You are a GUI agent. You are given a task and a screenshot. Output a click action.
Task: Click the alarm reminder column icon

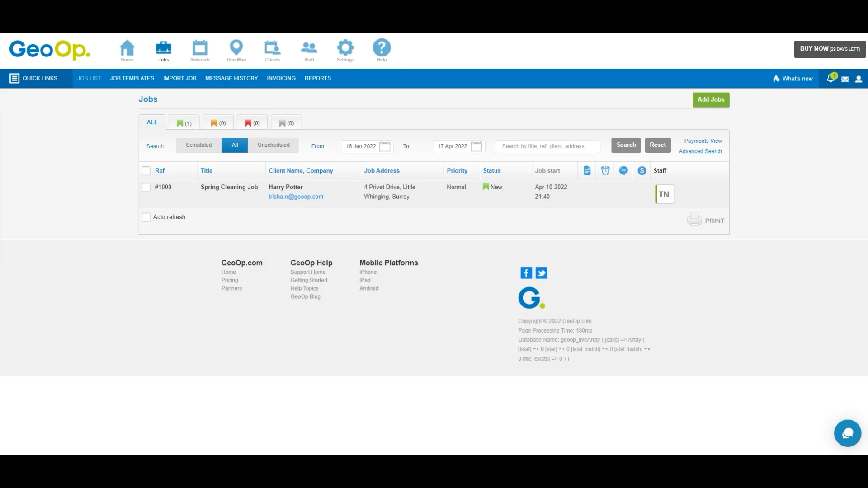[x=605, y=171]
